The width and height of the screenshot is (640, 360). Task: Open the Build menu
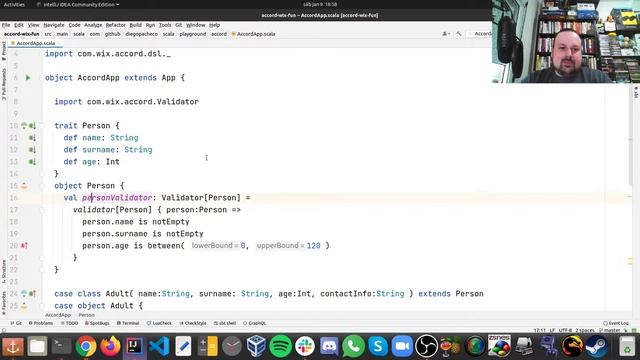(x=136, y=25)
